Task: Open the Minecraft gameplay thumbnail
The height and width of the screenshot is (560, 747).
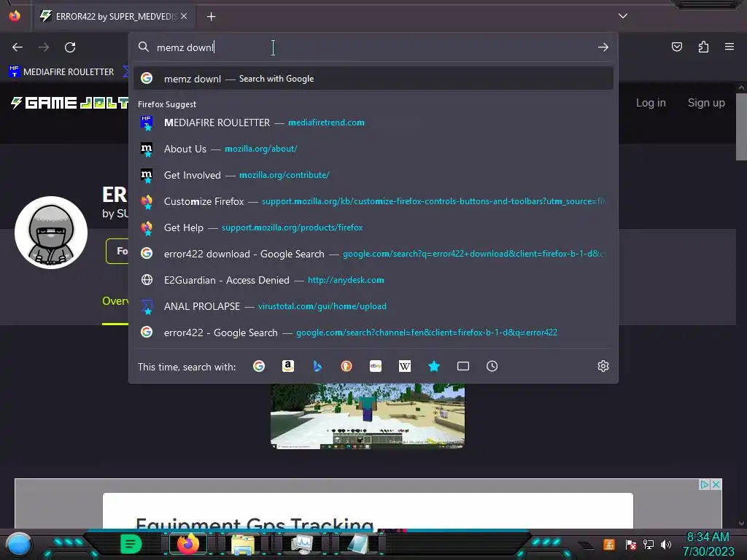Action: [x=368, y=416]
